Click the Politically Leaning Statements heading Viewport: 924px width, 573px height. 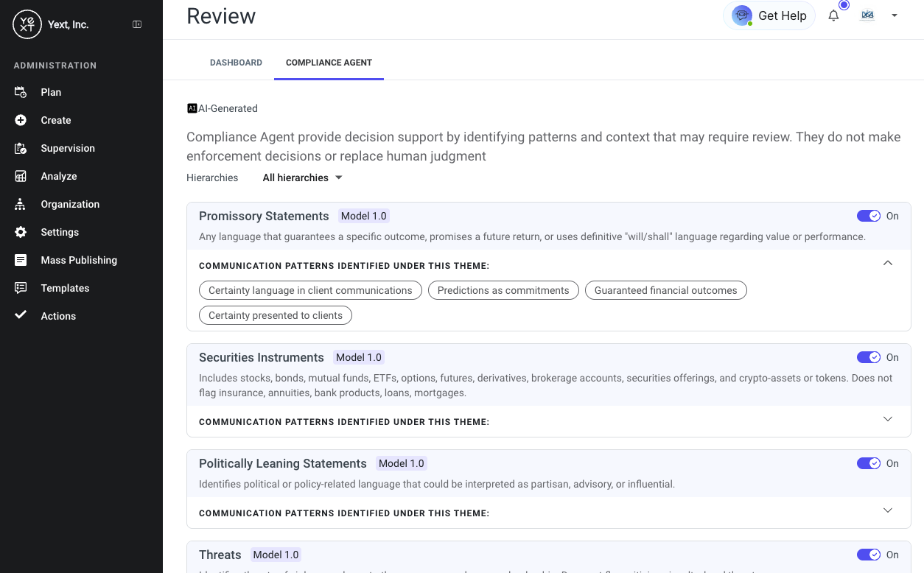click(283, 463)
